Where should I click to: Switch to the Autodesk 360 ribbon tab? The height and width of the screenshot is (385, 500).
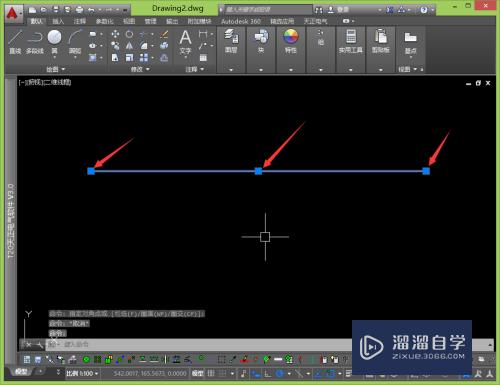(x=241, y=21)
